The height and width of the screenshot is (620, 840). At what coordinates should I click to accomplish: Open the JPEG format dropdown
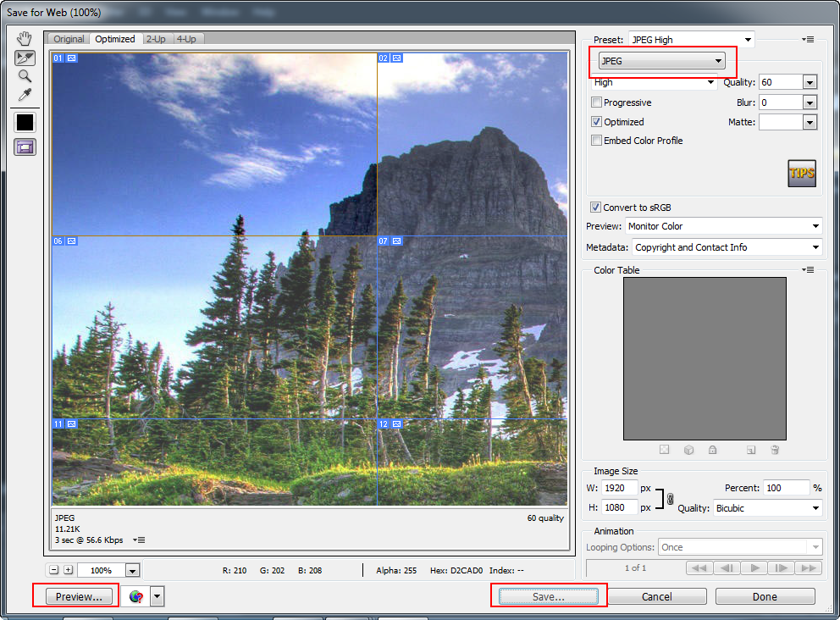660,60
